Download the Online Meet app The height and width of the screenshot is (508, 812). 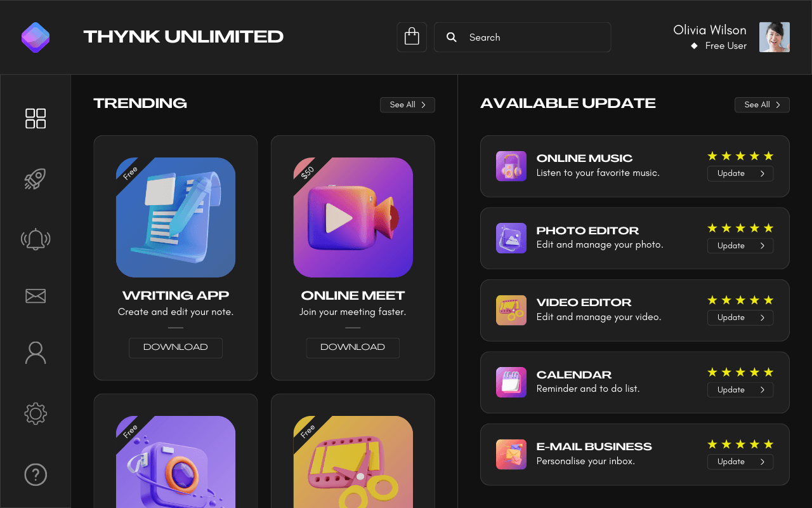click(353, 347)
